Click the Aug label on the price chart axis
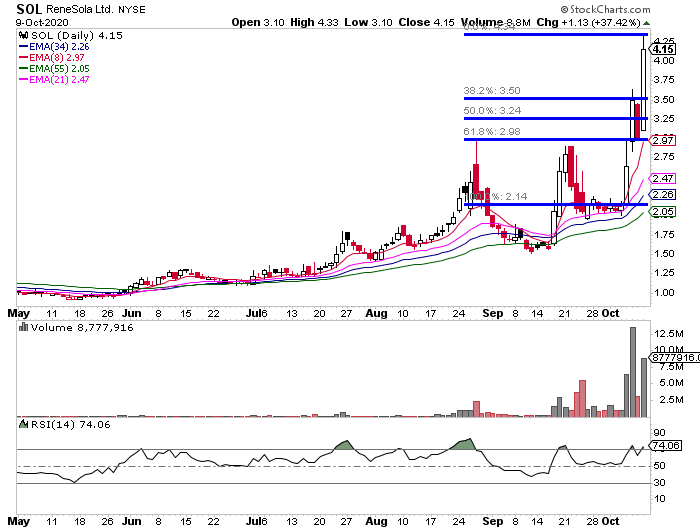The width and height of the screenshot is (700, 530). tap(376, 313)
